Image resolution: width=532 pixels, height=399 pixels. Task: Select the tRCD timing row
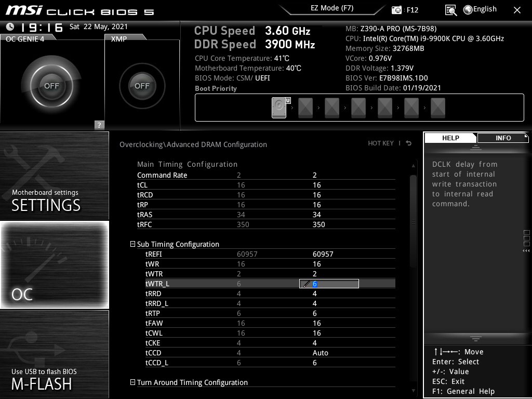pyautogui.click(x=266, y=195)
